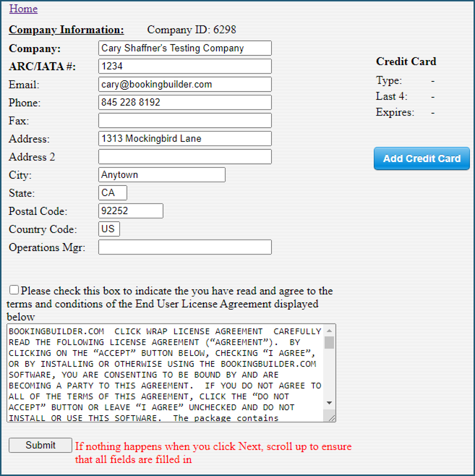Click the Operations Mgr field
Image resolution: width=475 pixels, height=476 pixels.
click(184, 247)
